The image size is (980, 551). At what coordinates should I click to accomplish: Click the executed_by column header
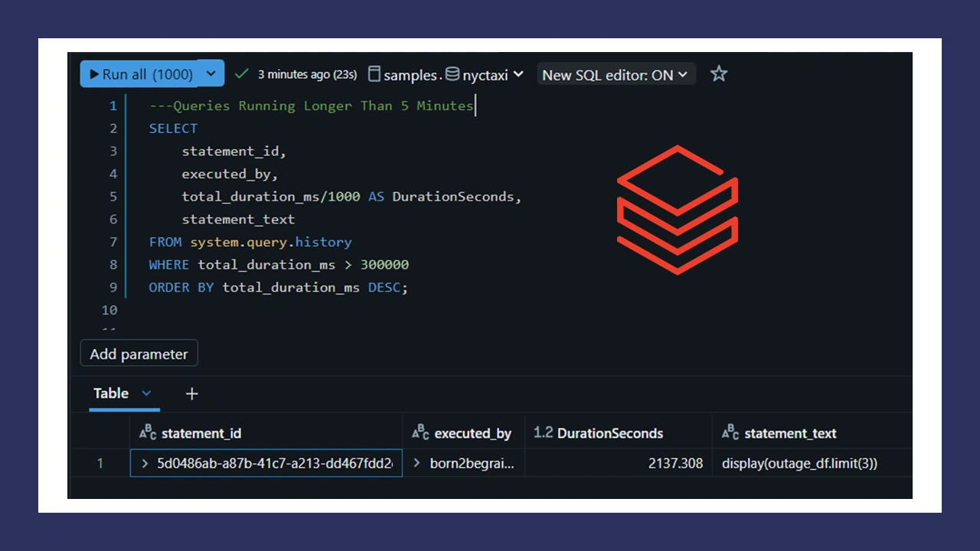click(x=463, y=433)
